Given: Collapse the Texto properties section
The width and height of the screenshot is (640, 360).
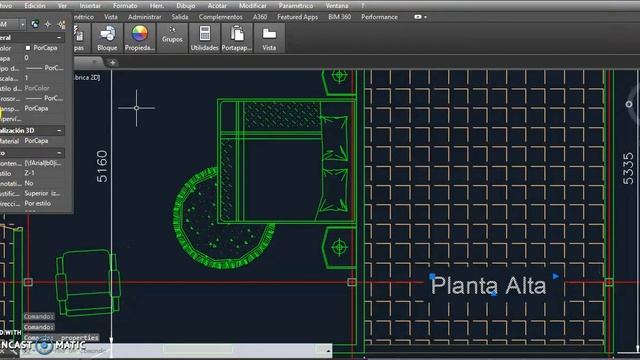Looking at the screenshot, I should pos(59,153).
